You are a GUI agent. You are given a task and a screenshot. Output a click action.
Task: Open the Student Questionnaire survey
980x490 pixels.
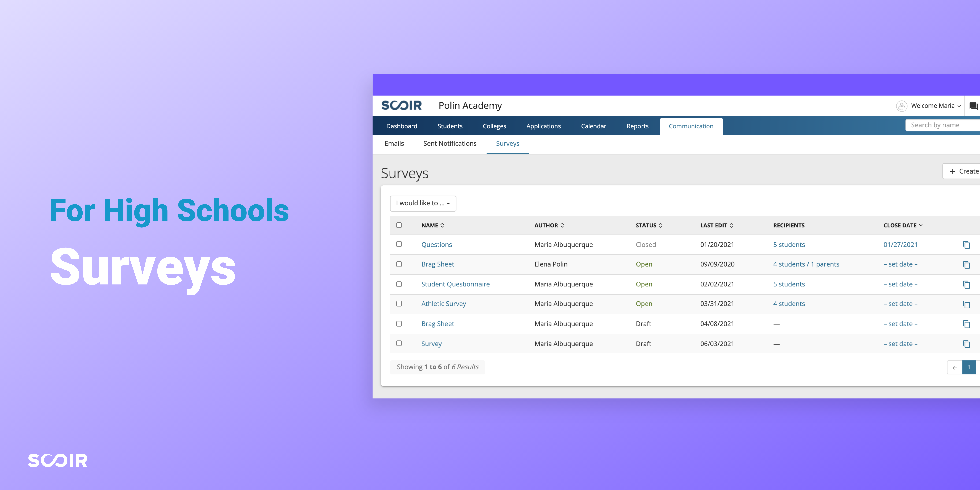coord(455,284)
